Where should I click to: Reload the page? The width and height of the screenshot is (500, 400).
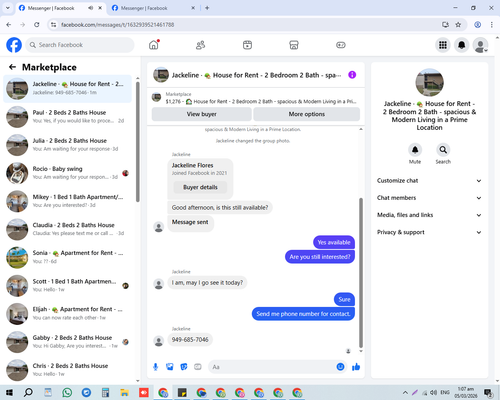(37, 25)
